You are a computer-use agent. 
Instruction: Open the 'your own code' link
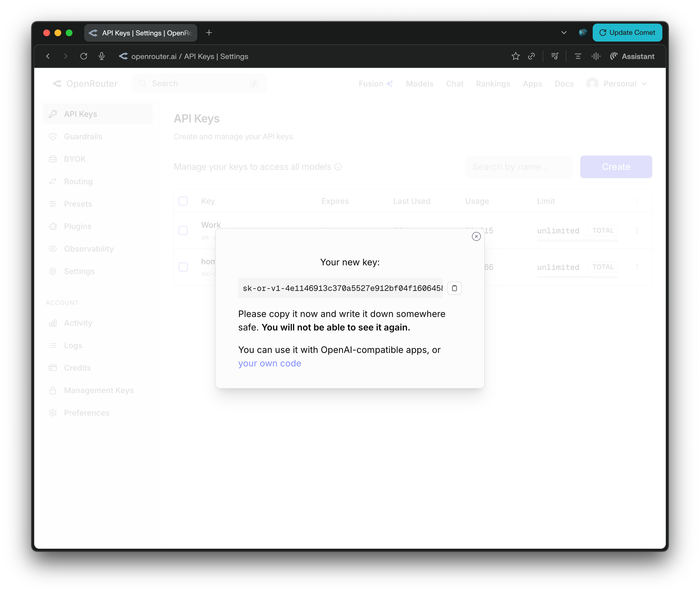[x=269, y=363]
